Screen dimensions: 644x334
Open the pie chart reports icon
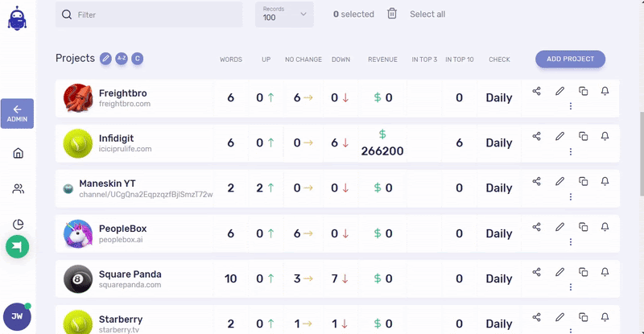click(18, 224)
